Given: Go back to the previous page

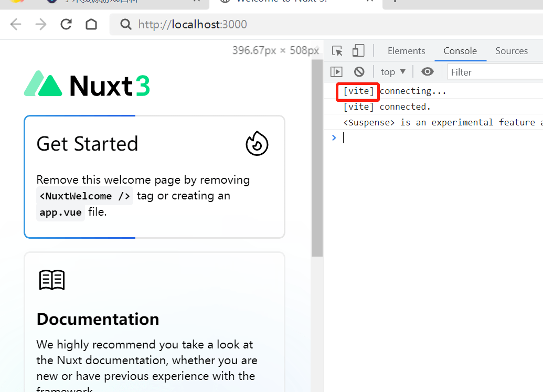Looking at the screenshot, I should [16, 25].
